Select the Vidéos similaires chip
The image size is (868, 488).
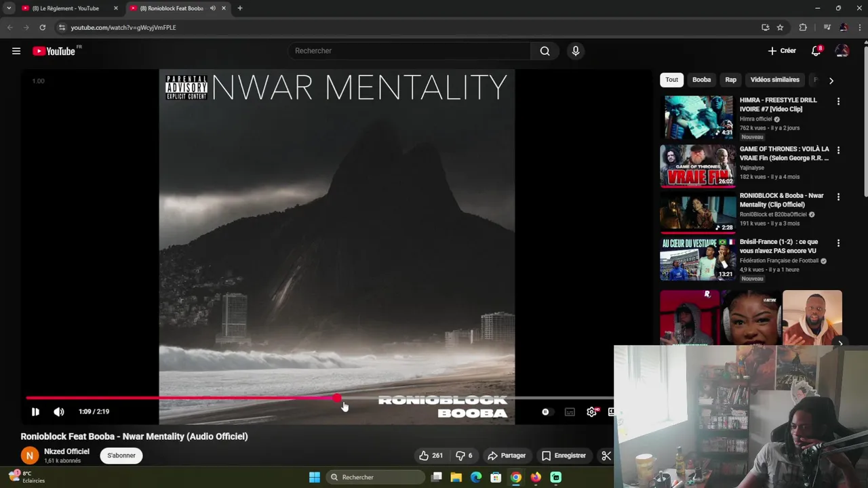point(774,80)
